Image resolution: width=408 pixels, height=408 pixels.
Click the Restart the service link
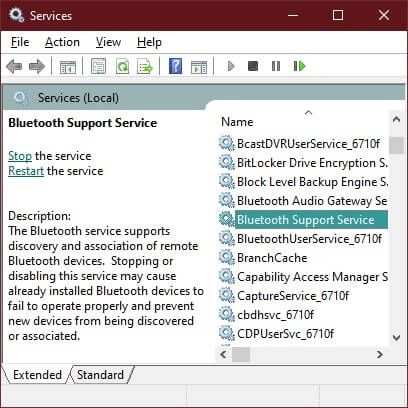pyautogui.click(x=26, y=171)
